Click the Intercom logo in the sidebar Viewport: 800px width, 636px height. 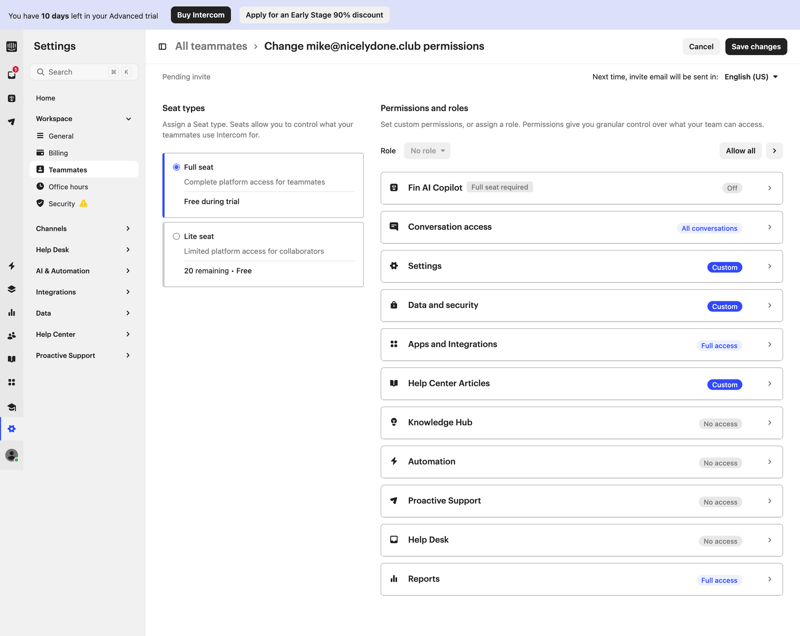pyautogui.click(x=12, y=47)
